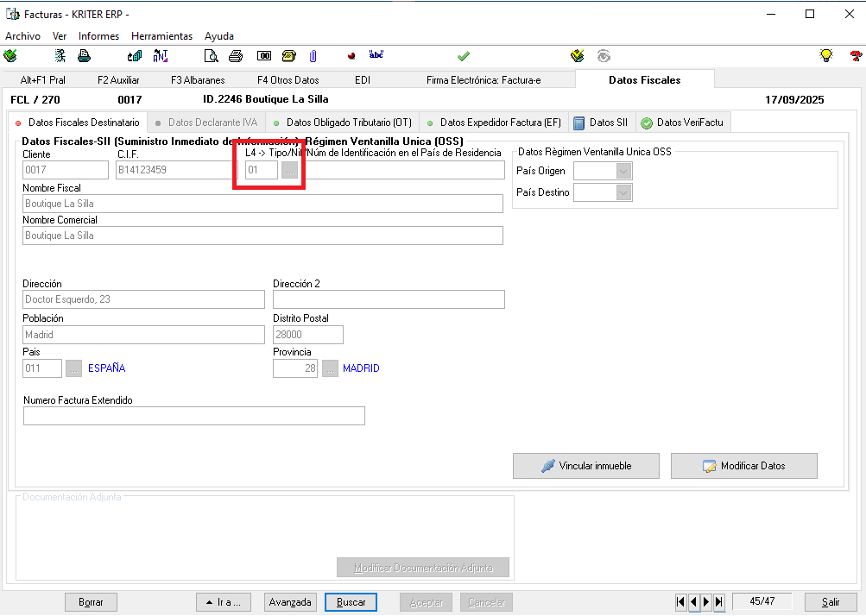Expand the País Destino dropdown
Viewport: 866px width, 616px height.
click(x=624, y=192)
